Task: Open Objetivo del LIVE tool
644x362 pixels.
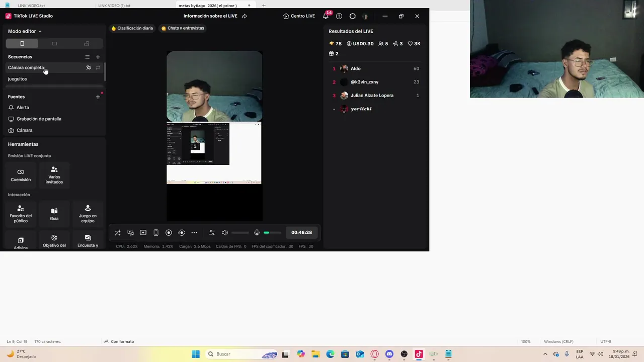Action: click(54, 241)
